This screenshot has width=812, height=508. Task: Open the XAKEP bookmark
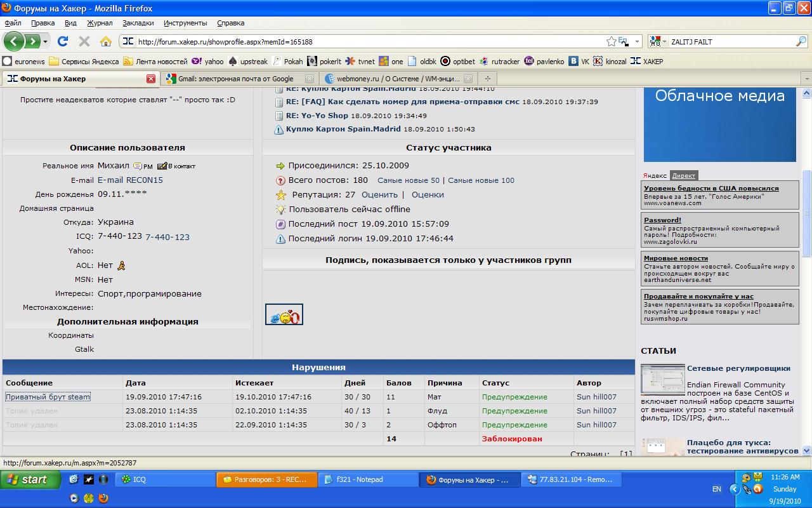pyautogui.click(x=647, y=62)
